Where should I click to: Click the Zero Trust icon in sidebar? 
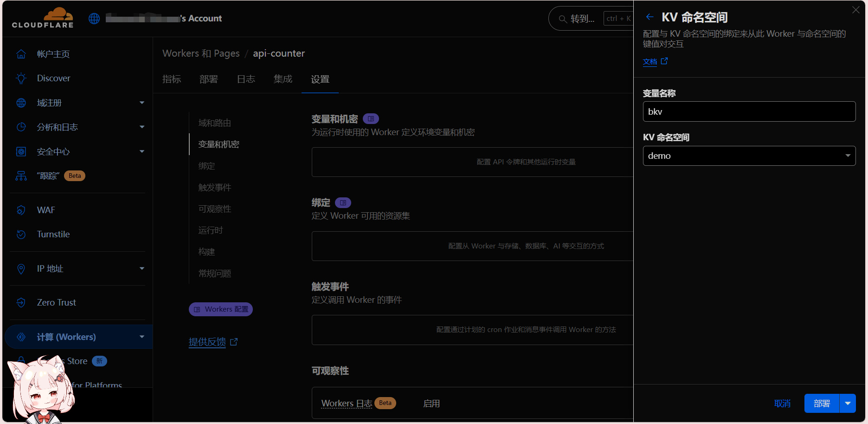click(x=21, y=303)
